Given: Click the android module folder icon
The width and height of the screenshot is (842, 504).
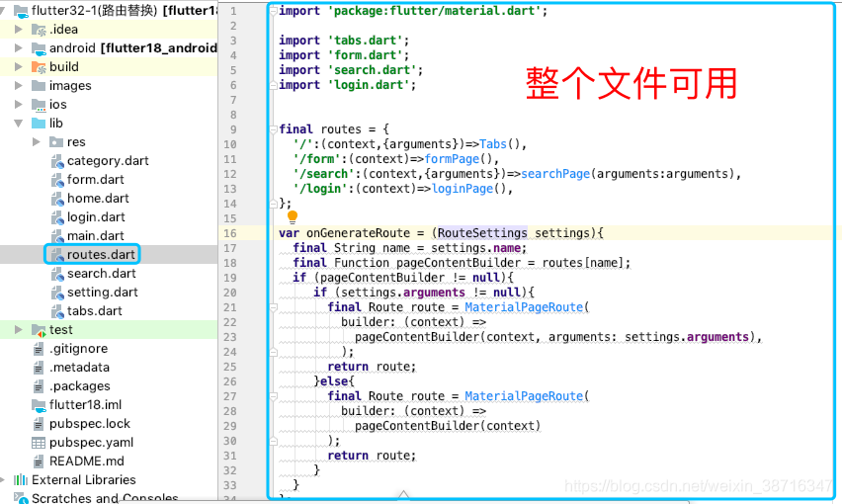Looking at the screenshot, I should point(39,48).
